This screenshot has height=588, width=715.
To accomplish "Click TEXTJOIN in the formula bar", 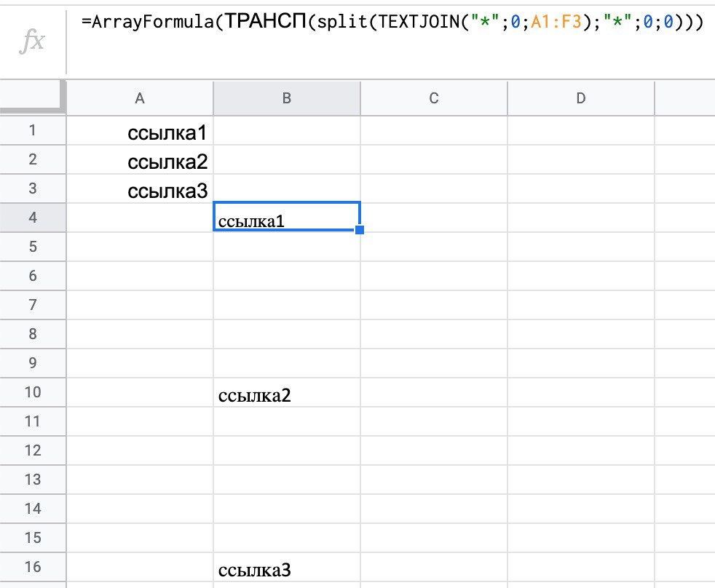I will tap(419, 21).
